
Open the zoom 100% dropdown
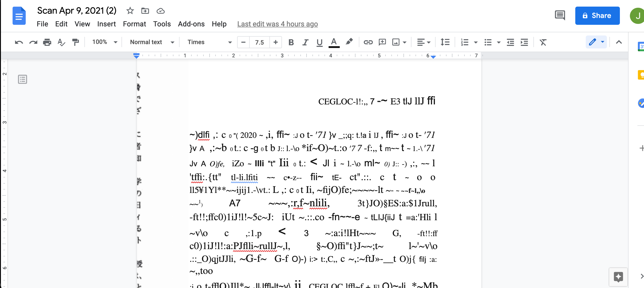point(104,42)
